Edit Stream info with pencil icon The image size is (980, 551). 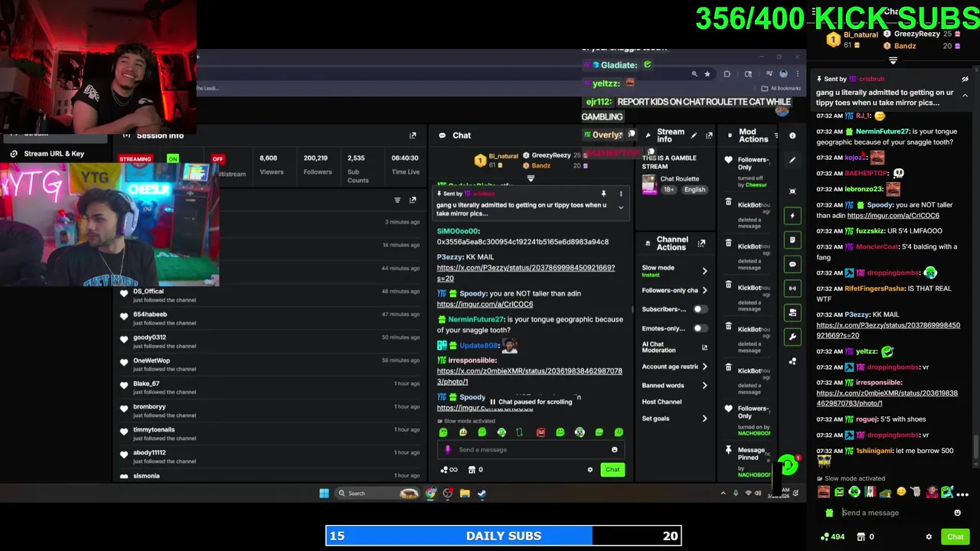click(x=694, y=135)
